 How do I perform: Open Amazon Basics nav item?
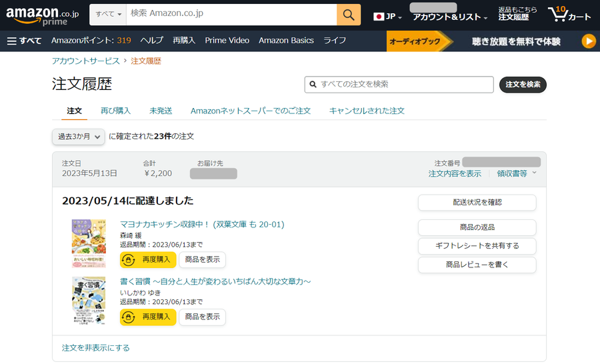286,41
